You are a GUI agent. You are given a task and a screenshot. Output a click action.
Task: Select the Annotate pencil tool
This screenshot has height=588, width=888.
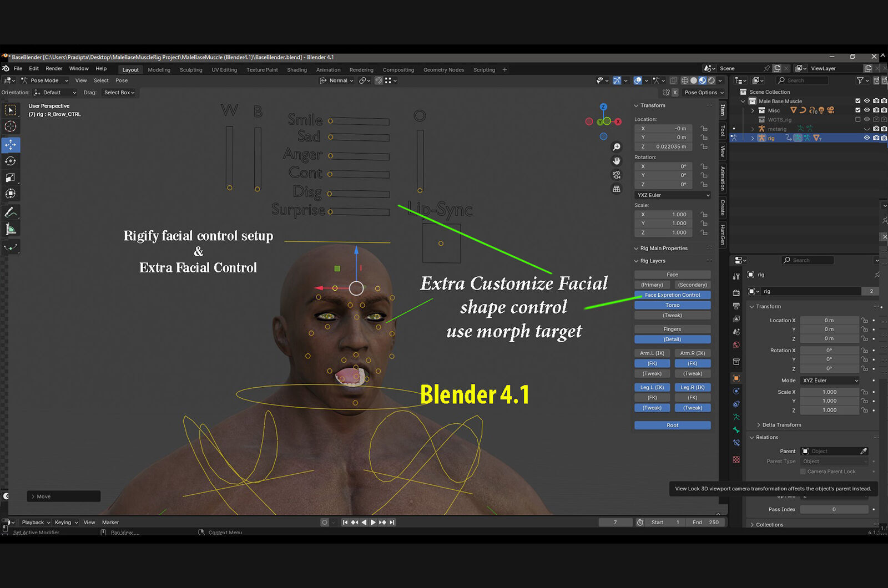(11, 212)
